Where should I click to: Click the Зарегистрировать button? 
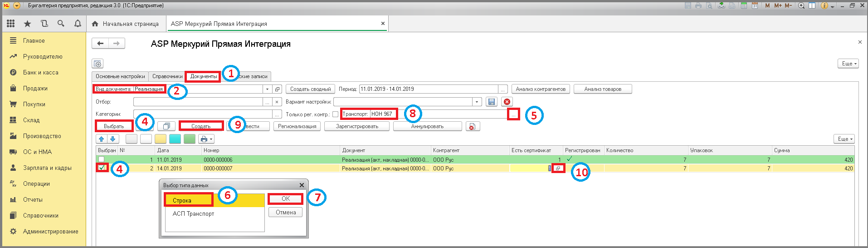click(357, 126)
